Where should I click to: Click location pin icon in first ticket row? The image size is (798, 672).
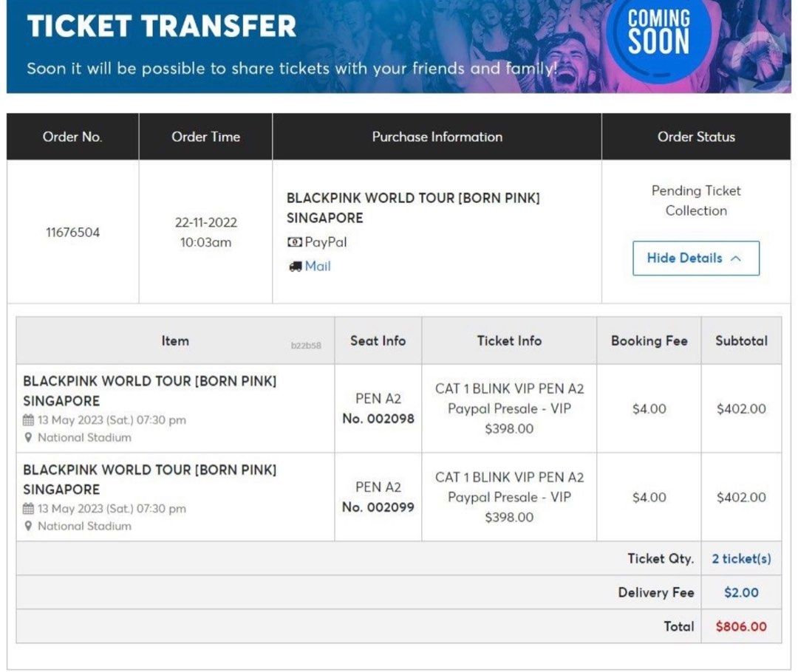29,437
